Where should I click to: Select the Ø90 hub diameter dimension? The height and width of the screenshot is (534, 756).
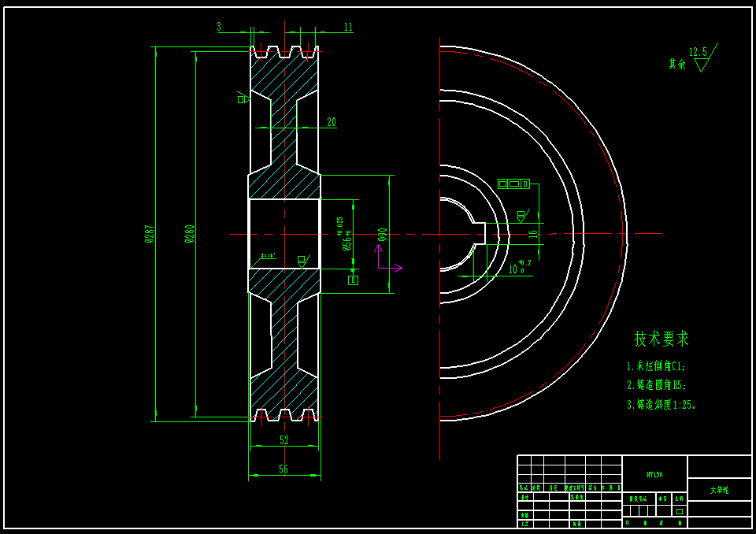[383, 235]
